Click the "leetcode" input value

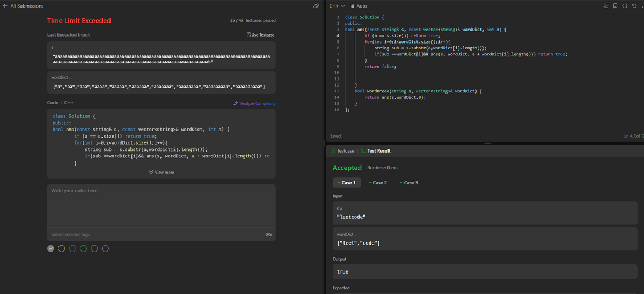pyautogui.click(x=351, y=217)
